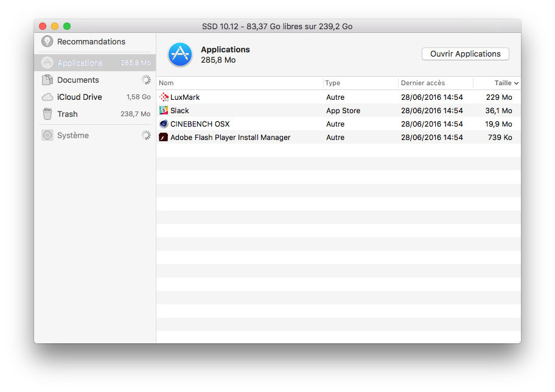Select the CINEBENCH OSX row name

200,124
